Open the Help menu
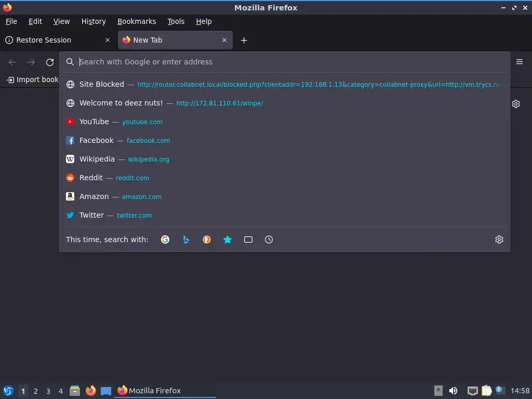 coord(204,21)
